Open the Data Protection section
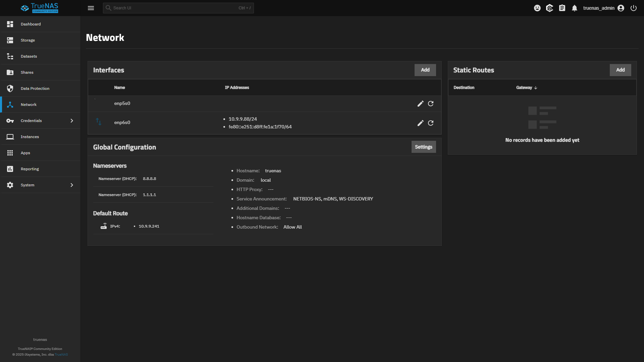 coord(35,88)
